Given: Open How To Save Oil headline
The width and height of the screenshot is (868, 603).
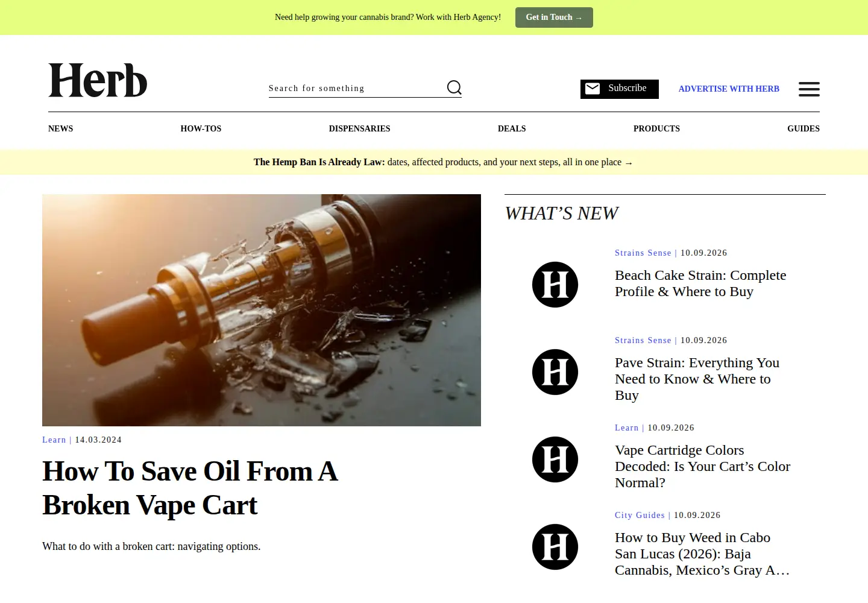Looking at the screenshot, I should 190,488.
